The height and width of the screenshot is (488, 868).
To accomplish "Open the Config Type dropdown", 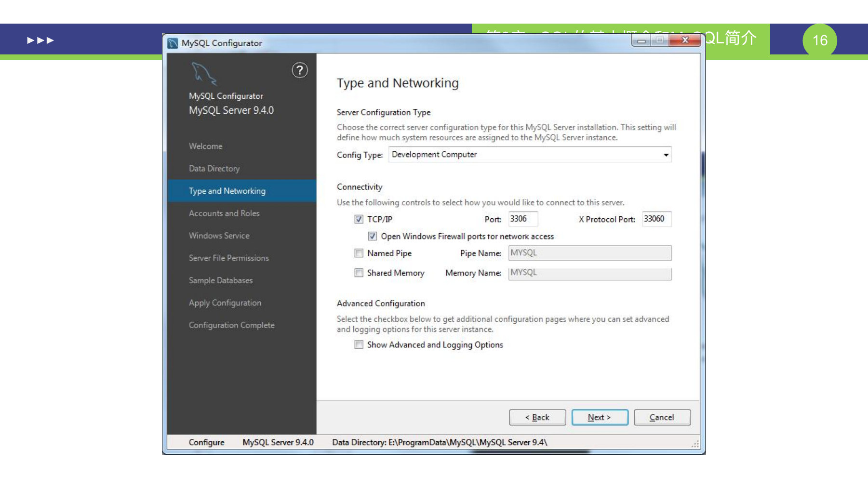I will click(x=530, y=155).
